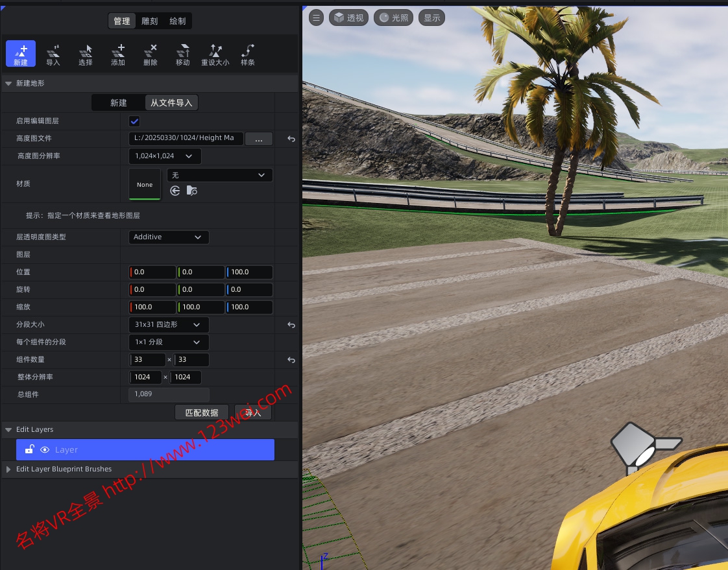This screenshot has width=728, height=570.
Task: Select the 样条 (Spline) tool
Action: (248, 54)
